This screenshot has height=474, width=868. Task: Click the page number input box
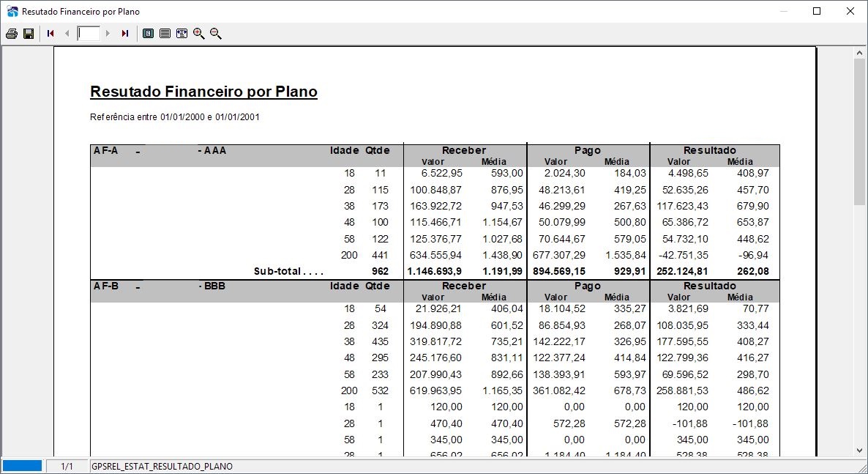[89, 34]
